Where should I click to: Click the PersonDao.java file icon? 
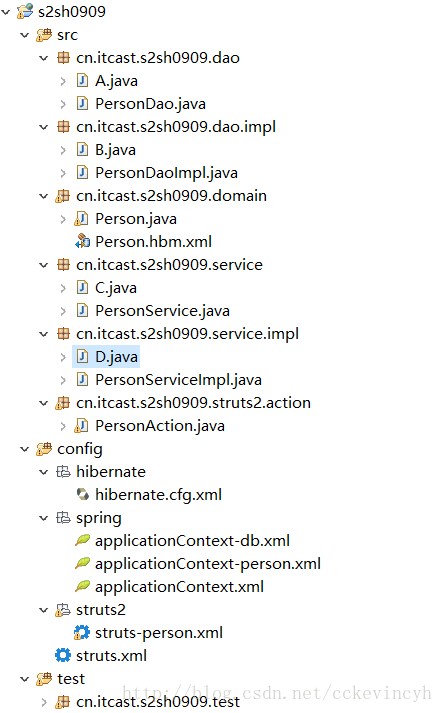click(82, 104)
